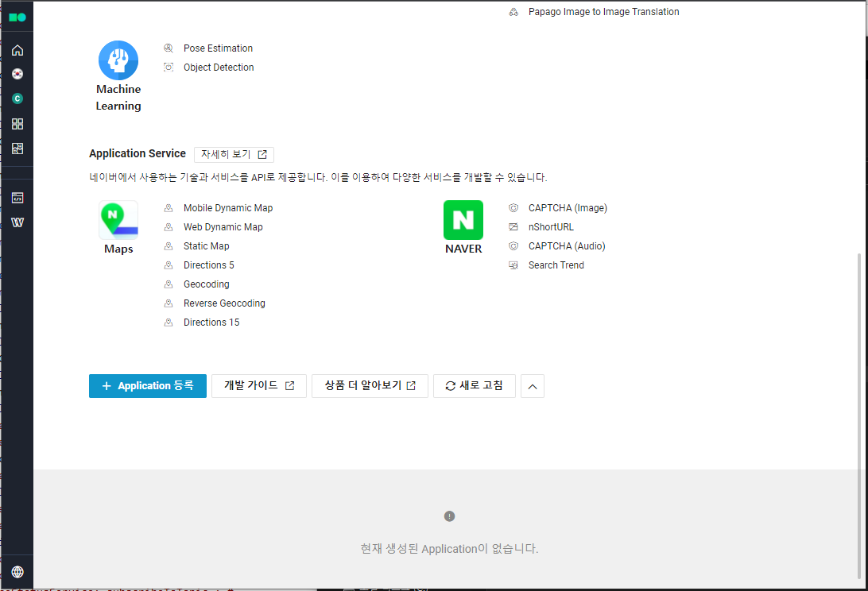Viewport: 868px width, 591px height.
Task: Open the home icon in the sidebar
Action: [17, 50]
